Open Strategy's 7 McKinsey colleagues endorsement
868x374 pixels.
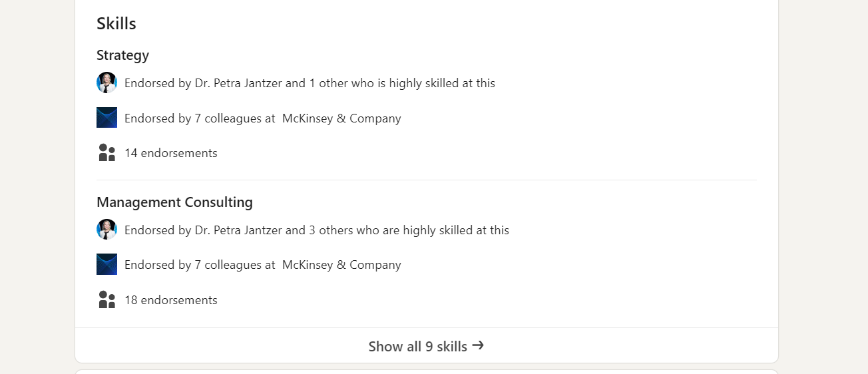(x=262, y=118)
